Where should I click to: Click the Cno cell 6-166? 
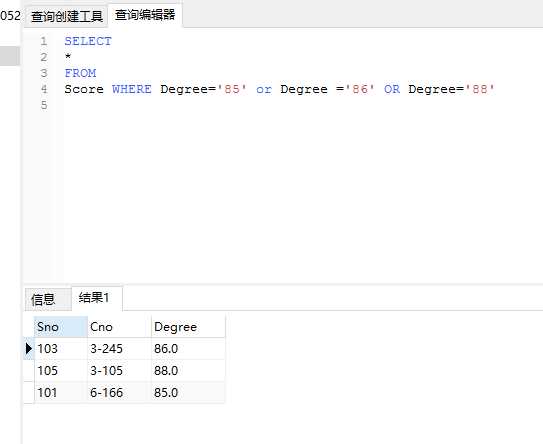(x=119, y=392)
